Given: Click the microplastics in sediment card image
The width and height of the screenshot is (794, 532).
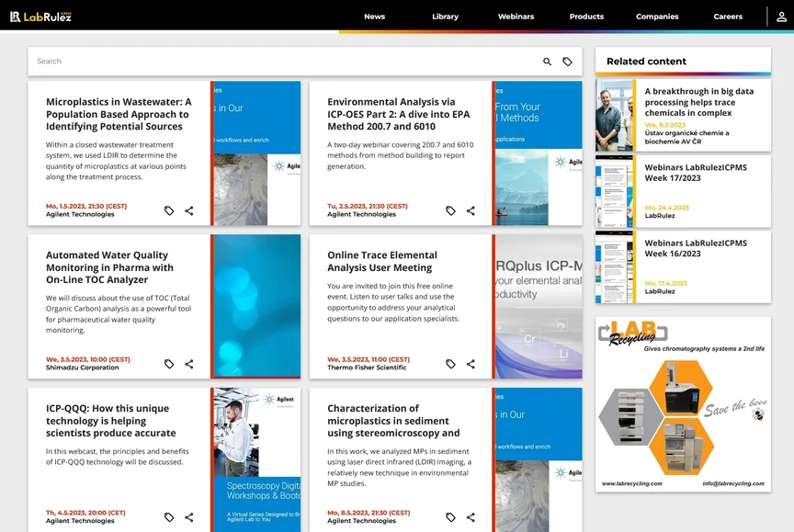Looking at the screenshot, I should pyautogui.click(x=539, y=459).
